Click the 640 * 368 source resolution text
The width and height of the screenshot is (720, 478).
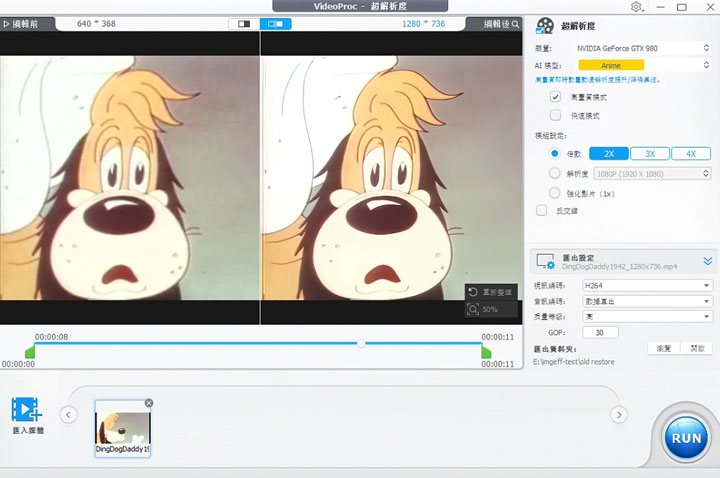pos(96,24)
